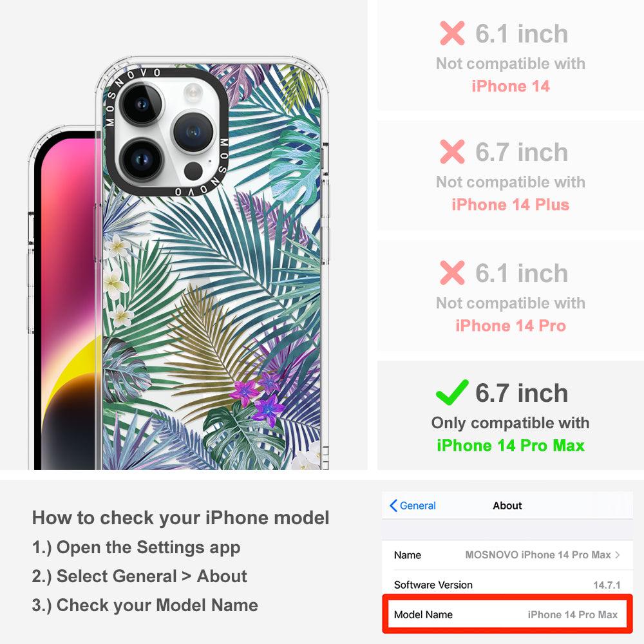This screenshot has height=644, width=644.
Task: Click the red X beside iPhone 14 Pro
Action: tap(452, 272)
